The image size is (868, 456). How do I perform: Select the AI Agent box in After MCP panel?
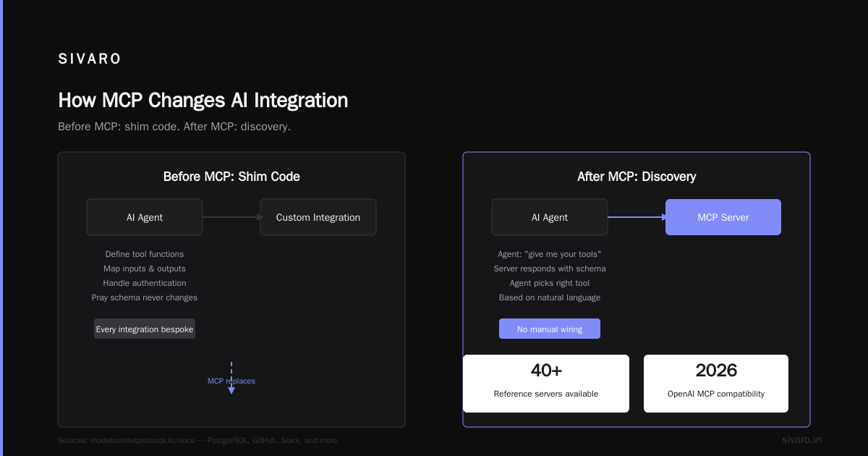[550, 217]
